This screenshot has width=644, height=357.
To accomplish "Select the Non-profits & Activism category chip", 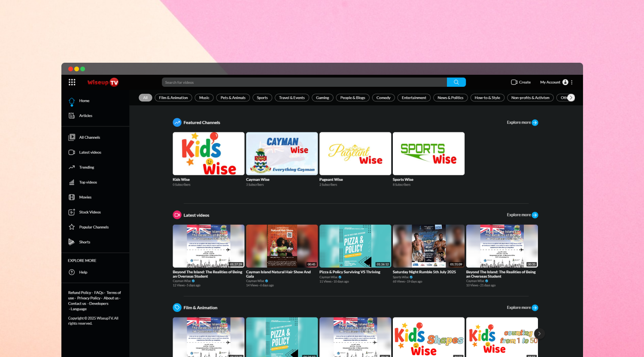I will tap(530, 98).
